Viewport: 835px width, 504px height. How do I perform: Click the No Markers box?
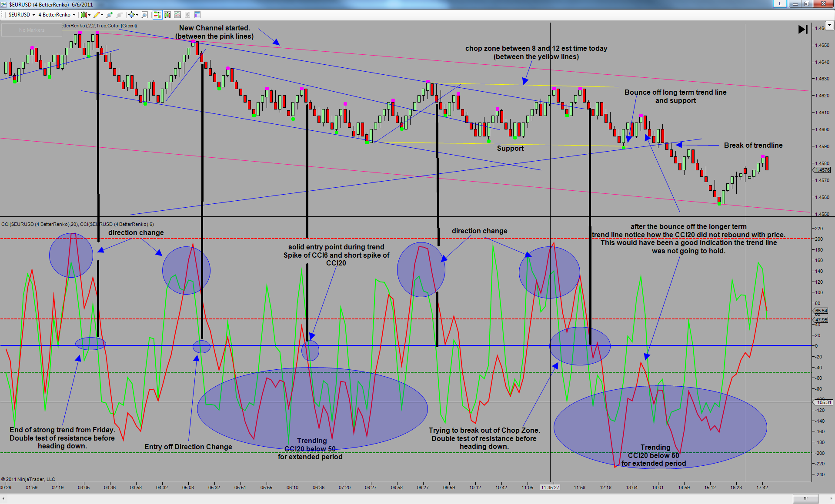pyautogui.click(x=32, y=30)
